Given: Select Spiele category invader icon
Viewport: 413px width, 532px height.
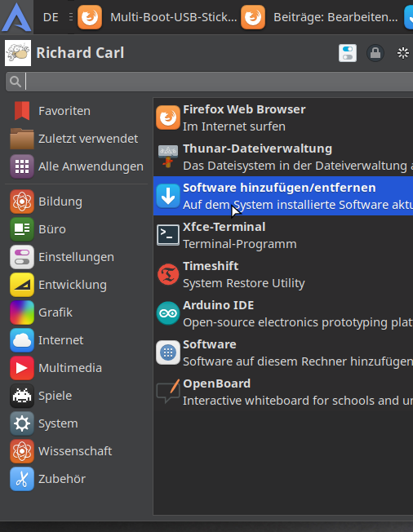Looking at the screenshot, I should tap(22, 396).
